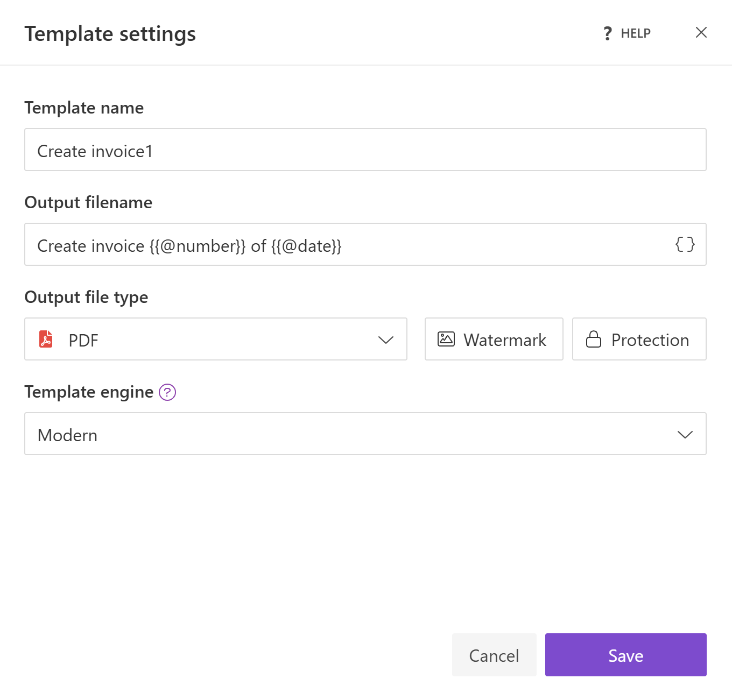Click the Template name input field
The width and height of the screenshot is (732, 700).
point(365,150)
